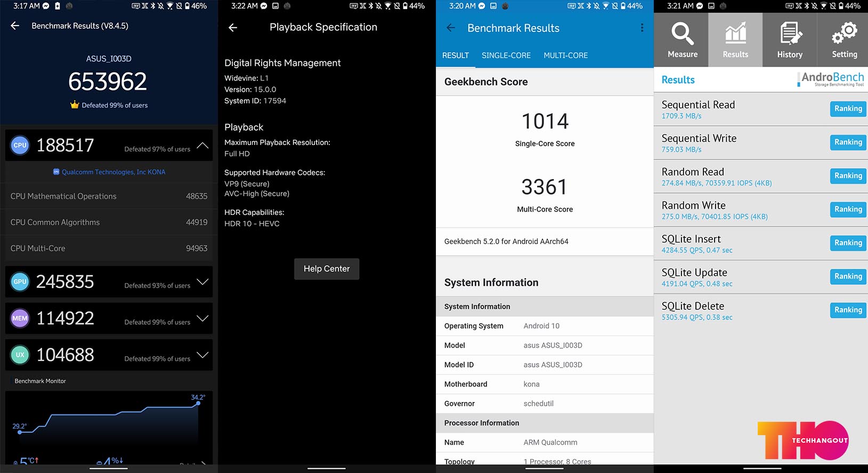This screenshot has height=473, width=868.
Task: Click Multi-Core Score 3361
Action: [x=545, y=187]
